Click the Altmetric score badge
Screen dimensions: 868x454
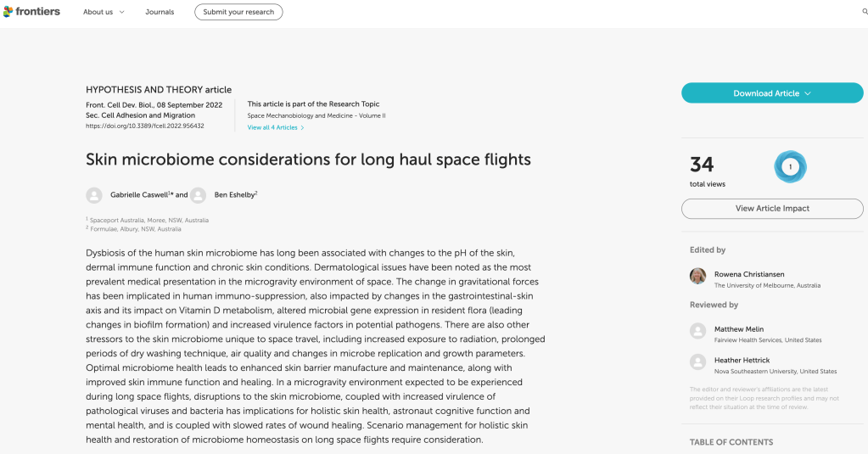pyautogui.click(x=790, y=167)
